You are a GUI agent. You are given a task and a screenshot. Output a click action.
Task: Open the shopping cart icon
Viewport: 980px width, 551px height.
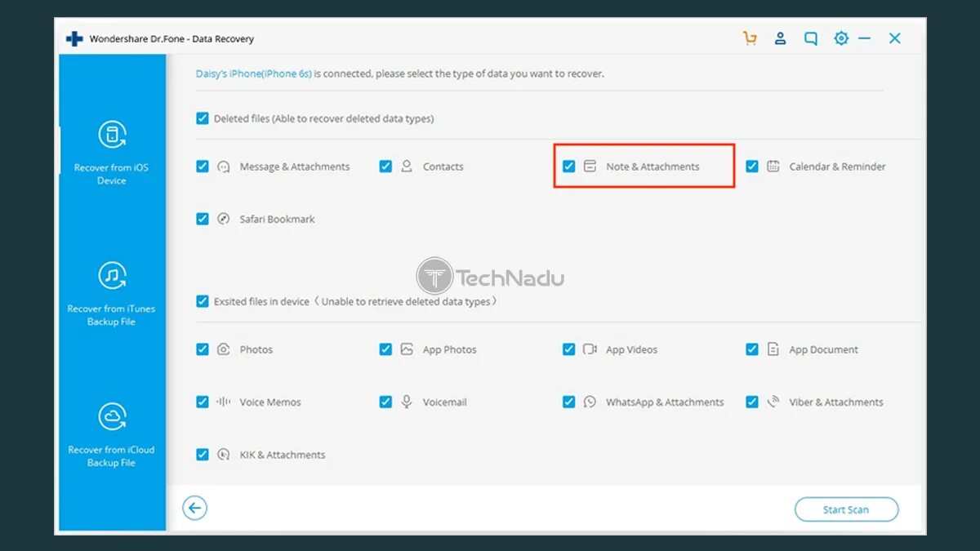pos(750,38)
